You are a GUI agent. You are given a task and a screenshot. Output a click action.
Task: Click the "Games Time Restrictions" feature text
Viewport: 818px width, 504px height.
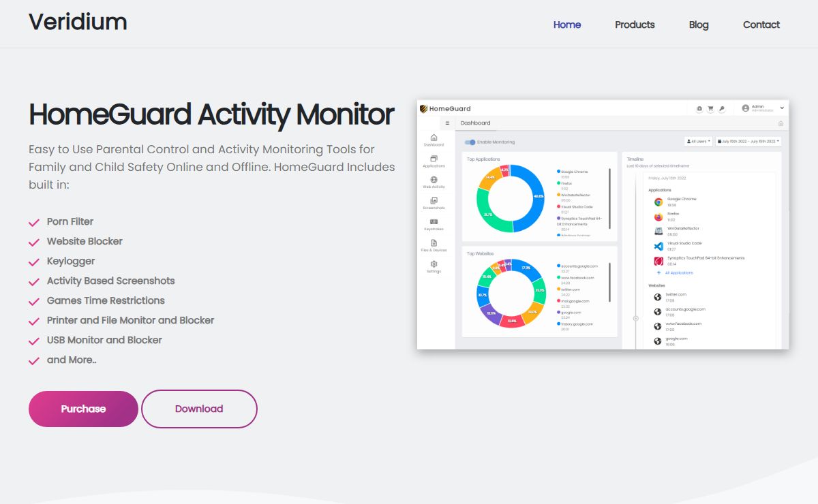[106, 300]
